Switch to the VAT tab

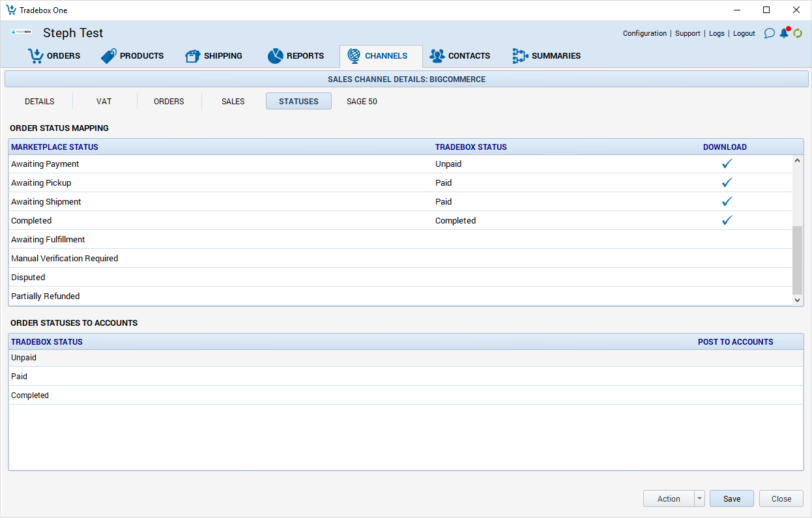click(x=104, y=102)
